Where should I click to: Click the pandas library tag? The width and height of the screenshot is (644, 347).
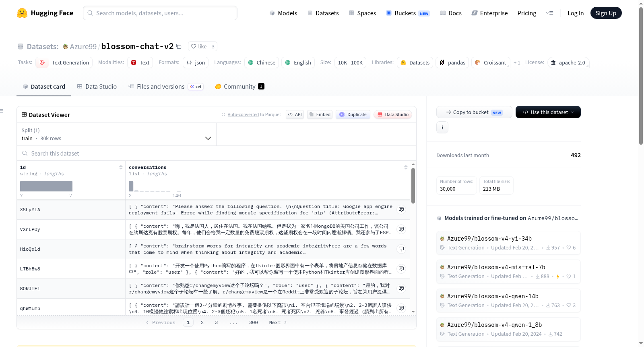click(452, 62)
